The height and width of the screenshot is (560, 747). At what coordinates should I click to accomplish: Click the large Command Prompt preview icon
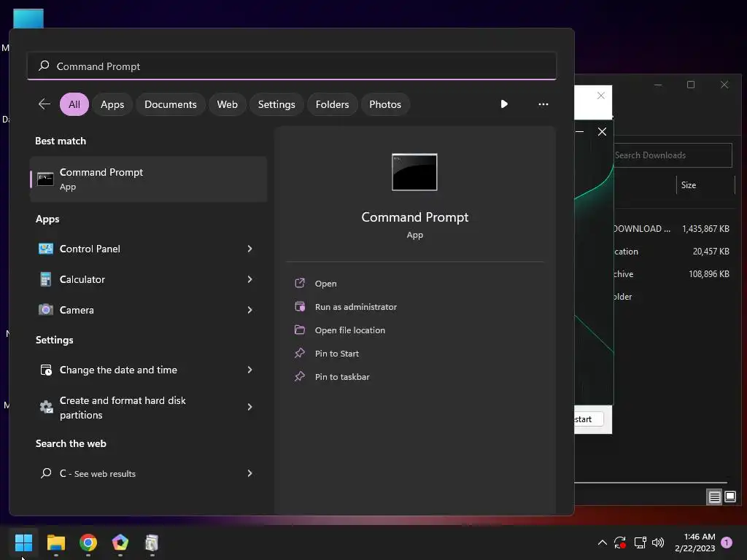point(414,172)
